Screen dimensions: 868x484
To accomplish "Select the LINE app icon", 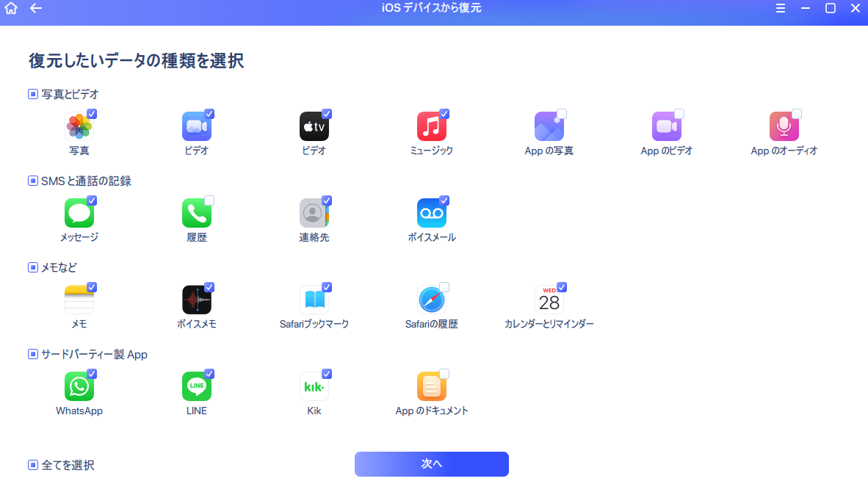I will [197, 386].
